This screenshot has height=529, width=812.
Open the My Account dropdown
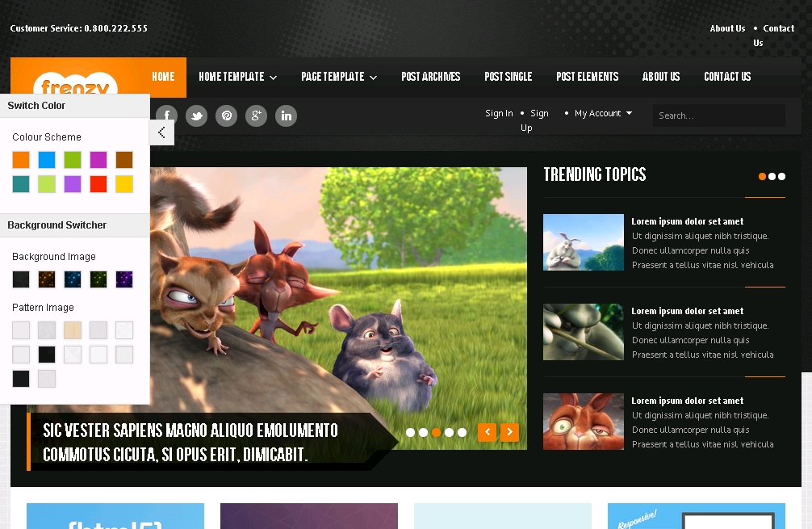[603, 114]
